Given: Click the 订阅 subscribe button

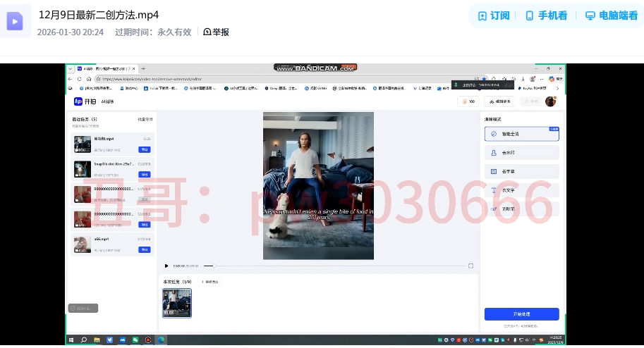Looking at the screenshot, I should coord(494,15).
